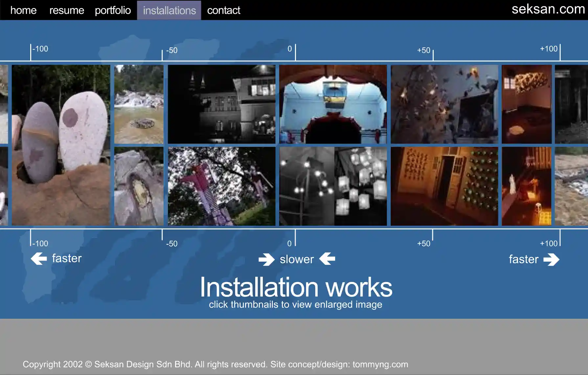Open the portfolio section
Screen dimensions: 588x375
113,10
